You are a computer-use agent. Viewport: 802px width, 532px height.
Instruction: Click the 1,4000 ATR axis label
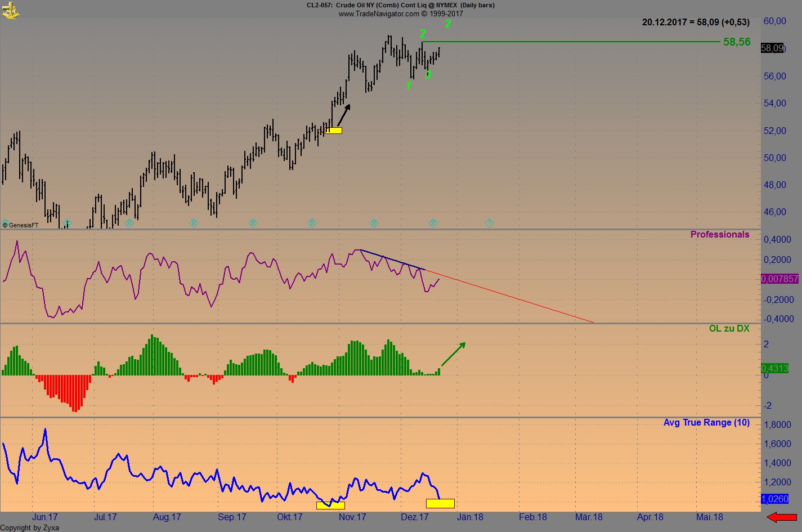(777, 463)
